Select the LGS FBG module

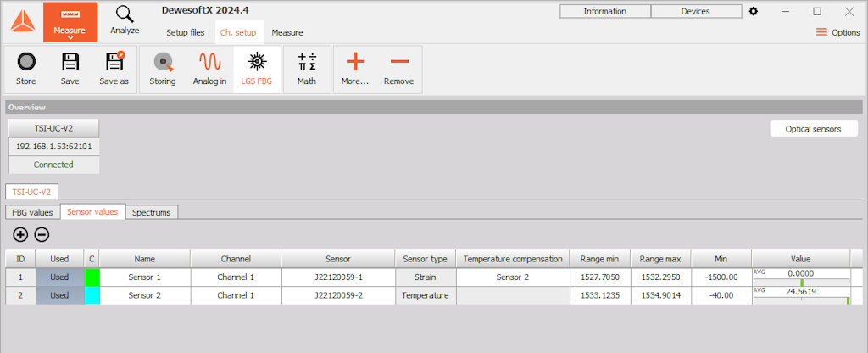(257, 70)
